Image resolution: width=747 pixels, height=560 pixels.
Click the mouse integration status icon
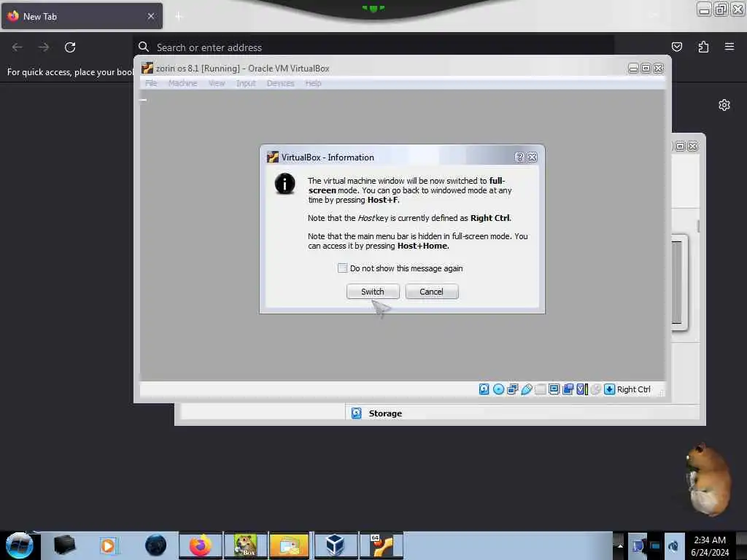click(595, 389)
